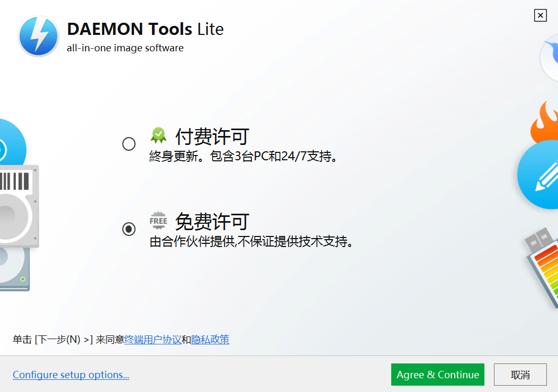Click the 付费许可 heading text
Viewport: 558px width, 392px height.
click(212, 136)
